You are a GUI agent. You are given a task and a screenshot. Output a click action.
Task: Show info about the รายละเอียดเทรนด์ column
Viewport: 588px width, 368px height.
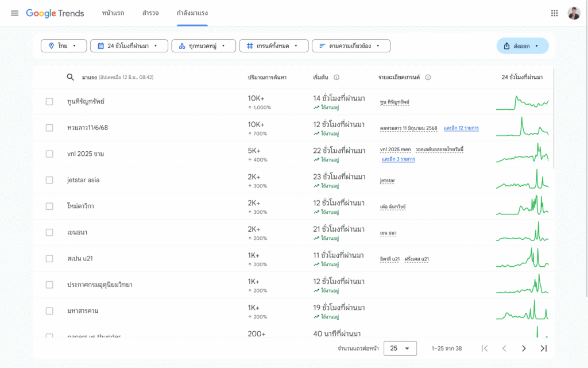pos(428,78)
